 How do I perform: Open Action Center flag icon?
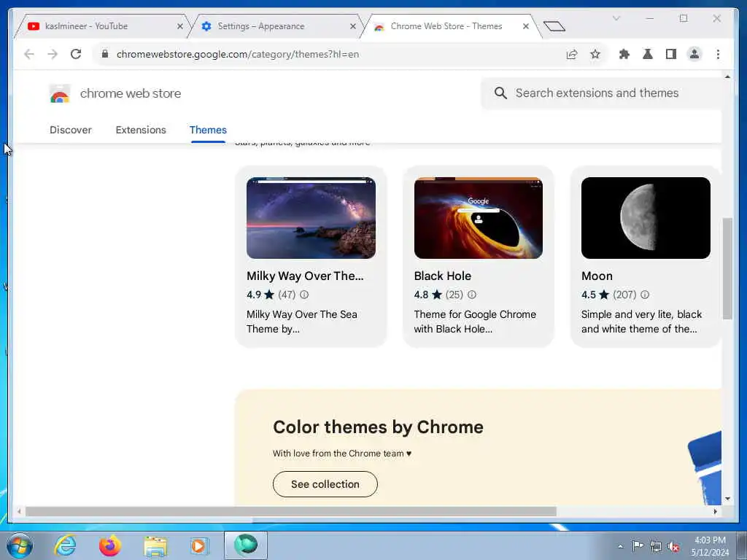pyautogui.click(x=638, y=545)
